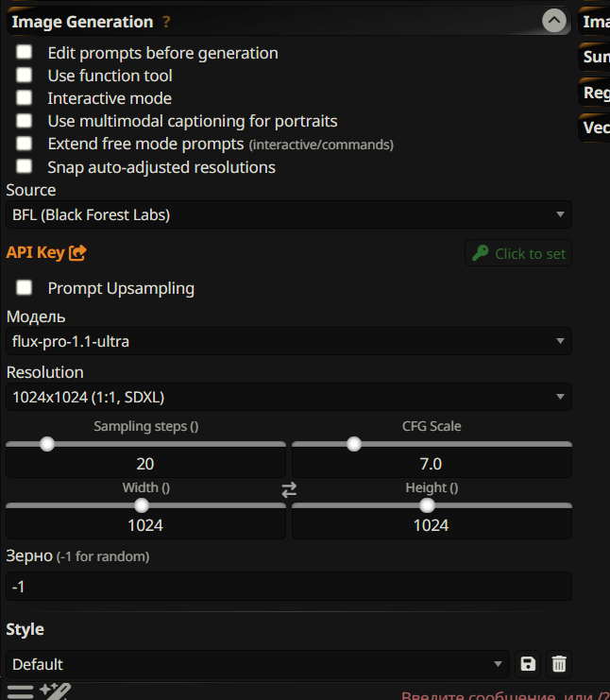Open the hamburger options menu icon
This screenshot has width=610, height=700.
[x=20, y=691]
